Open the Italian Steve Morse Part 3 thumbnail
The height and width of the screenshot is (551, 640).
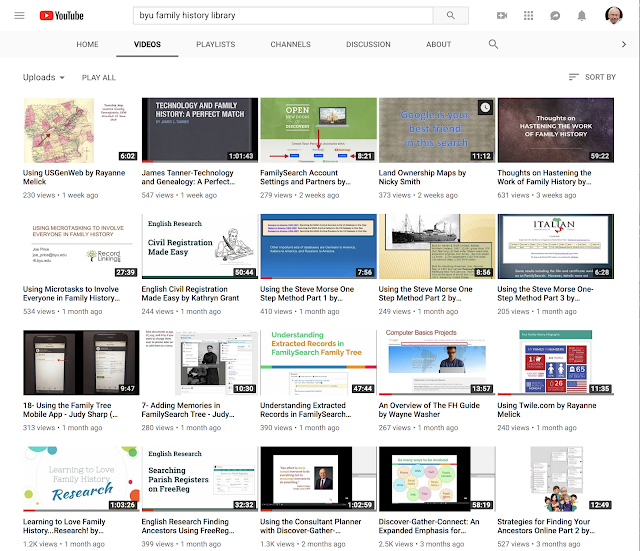(x=556, y=247)
